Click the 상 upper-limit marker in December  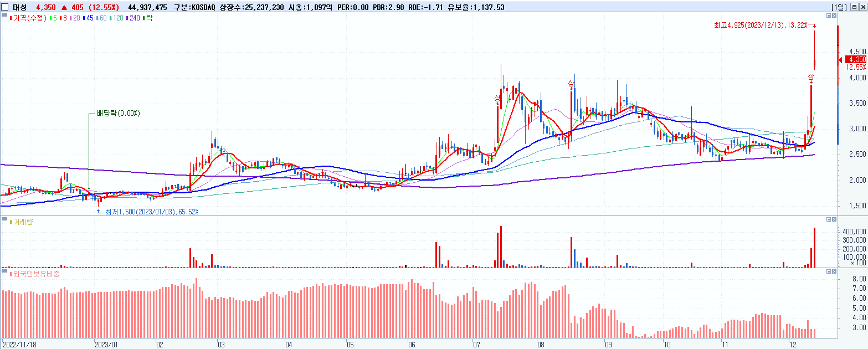pyautogui.click(x=811, y=76)
